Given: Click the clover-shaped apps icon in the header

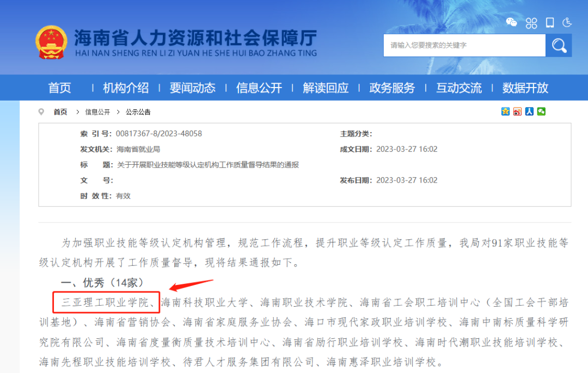Looking at the screenshot, I should [531, 23].
